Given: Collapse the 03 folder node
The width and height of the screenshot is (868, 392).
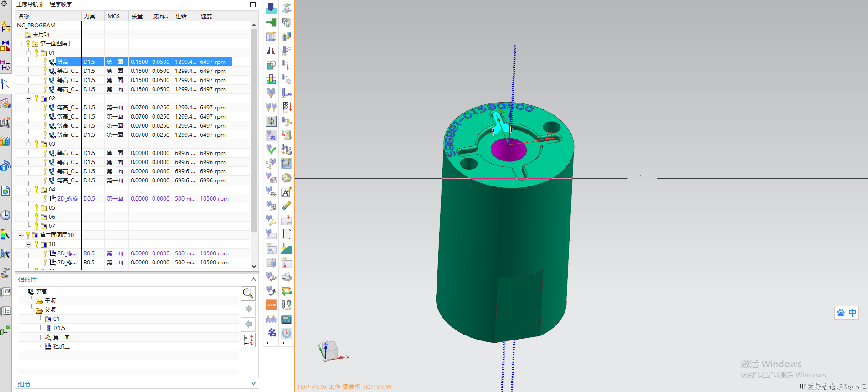Looking at the screenshot, I should click(29, 144).
